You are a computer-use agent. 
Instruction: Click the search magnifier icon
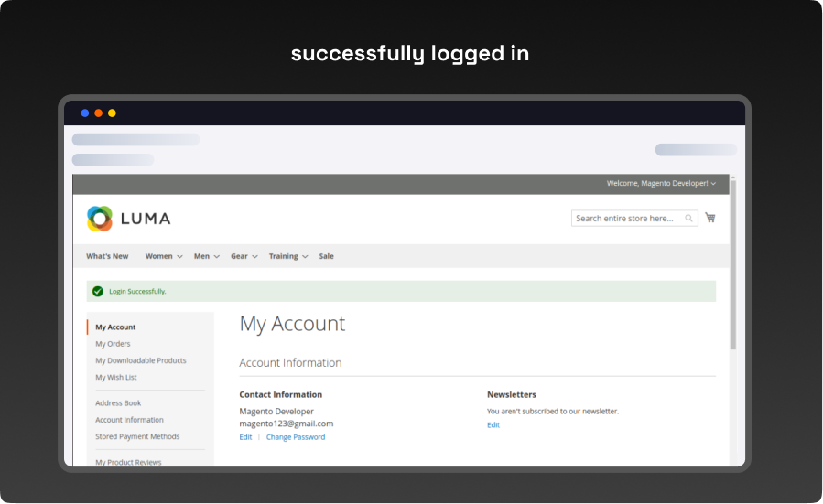pos(688,219)
